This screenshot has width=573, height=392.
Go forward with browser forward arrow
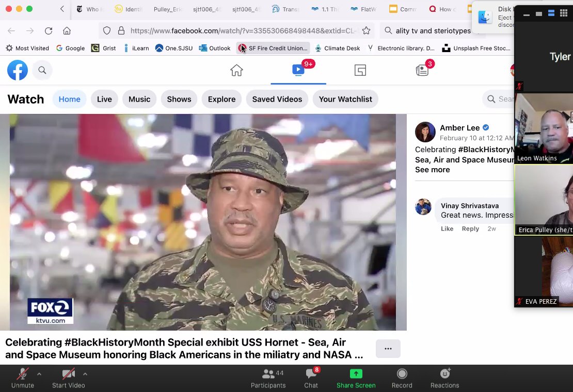(30, 30)
